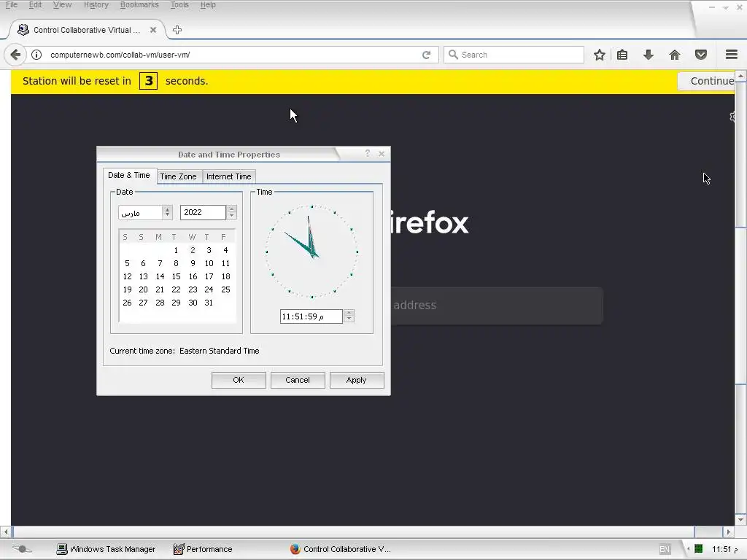
Task: Select day 31 in the calendar
Action: click(x=209, y=303)
